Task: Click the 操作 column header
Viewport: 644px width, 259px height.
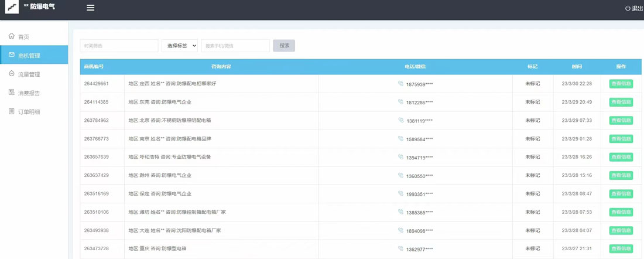Action: point(621,67)
